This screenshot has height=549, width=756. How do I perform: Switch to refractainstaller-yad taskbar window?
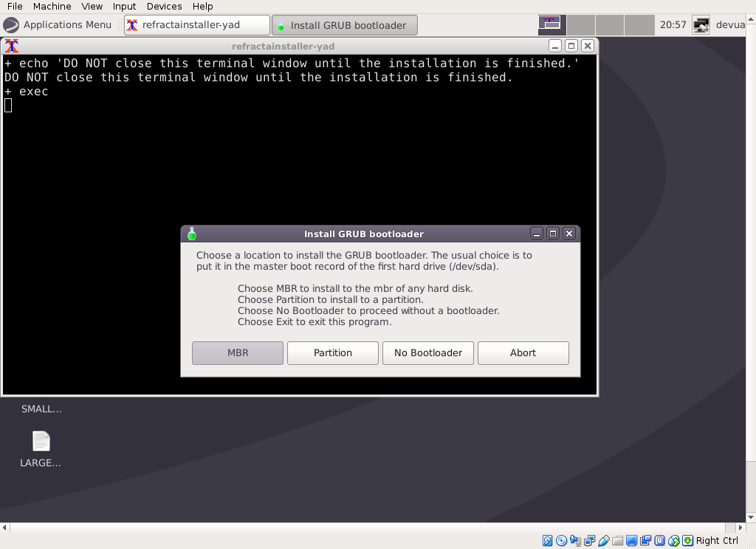point(196,25)
